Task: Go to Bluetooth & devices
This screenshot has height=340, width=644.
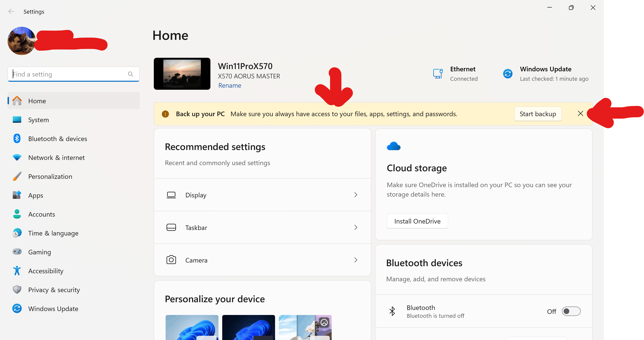Action: point(73,139)
